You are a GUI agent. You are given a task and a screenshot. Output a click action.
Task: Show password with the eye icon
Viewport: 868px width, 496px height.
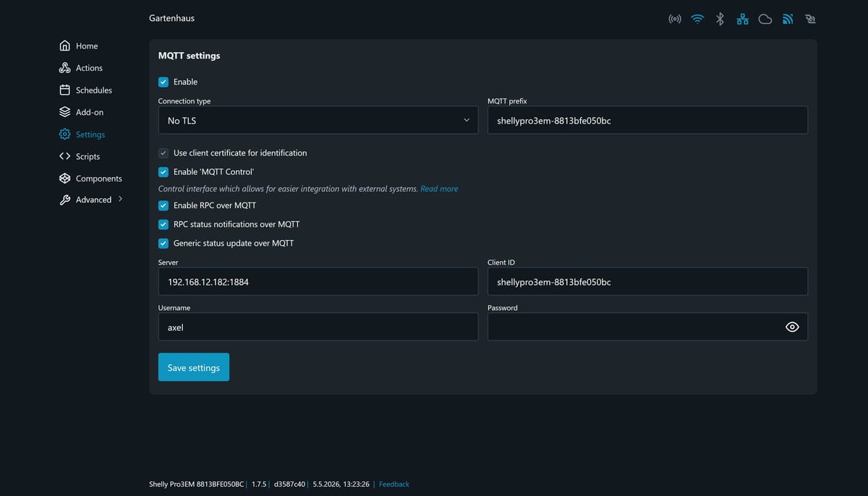point(792,327)
